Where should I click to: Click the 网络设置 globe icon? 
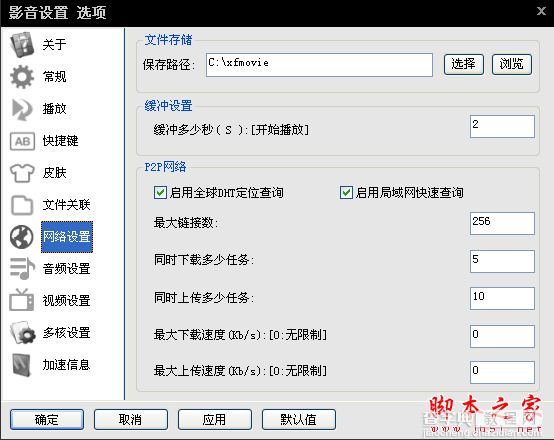(22, 237)
